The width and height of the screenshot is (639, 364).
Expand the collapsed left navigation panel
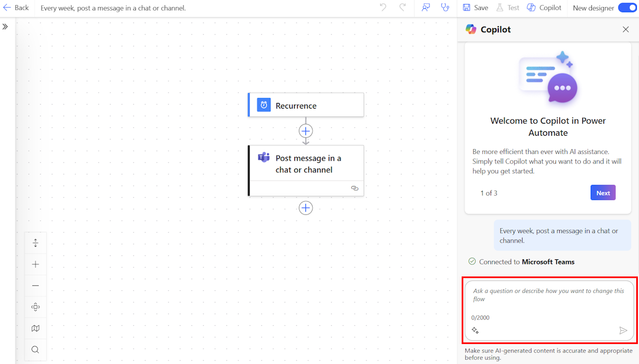(6, 25)
